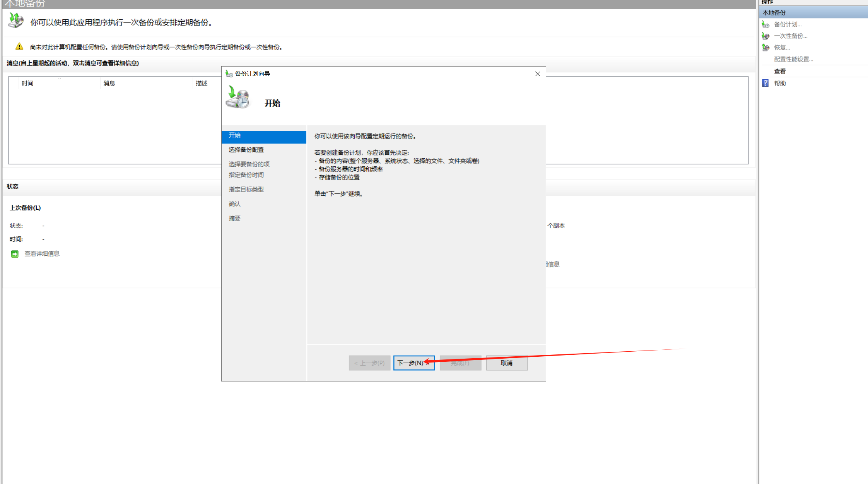Click the yellow warning triangle icon
This screenshot has height=484, width=868.
pyautogui.click(x=19, y=47)
